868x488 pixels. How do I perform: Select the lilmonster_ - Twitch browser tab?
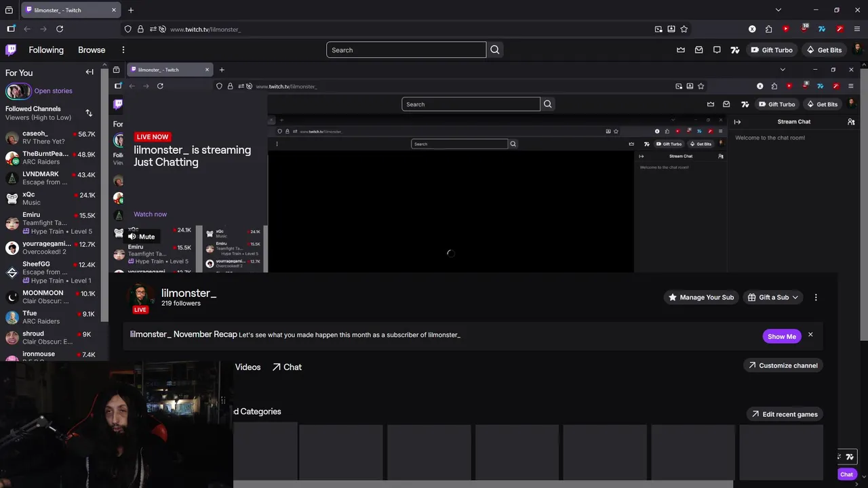[70, 10]
